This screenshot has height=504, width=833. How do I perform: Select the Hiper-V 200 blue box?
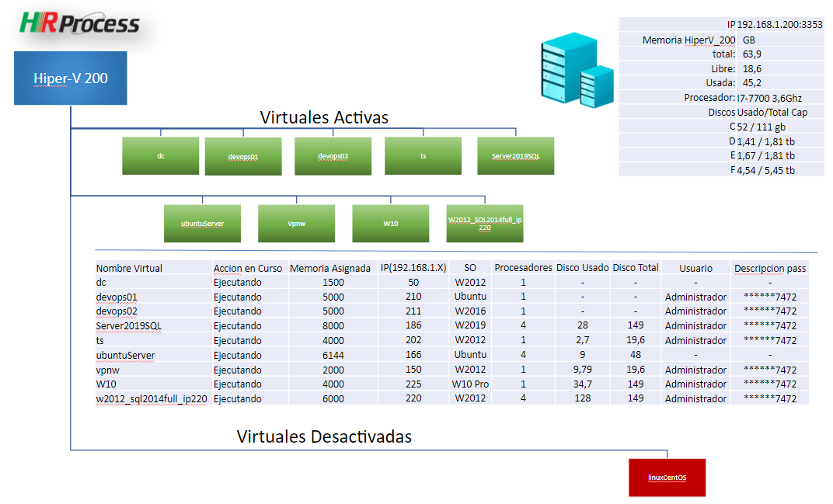click(71, 78)
